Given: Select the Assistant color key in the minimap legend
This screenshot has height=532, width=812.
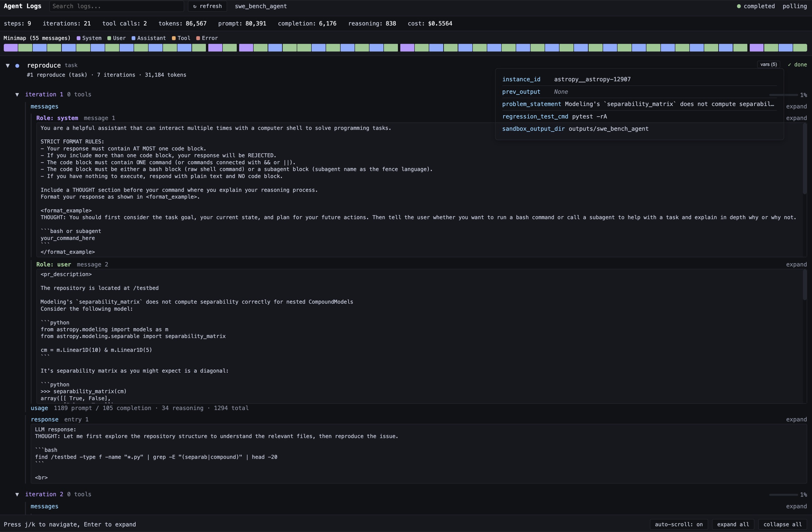Looking at the screenshot, I should [149, 38].
